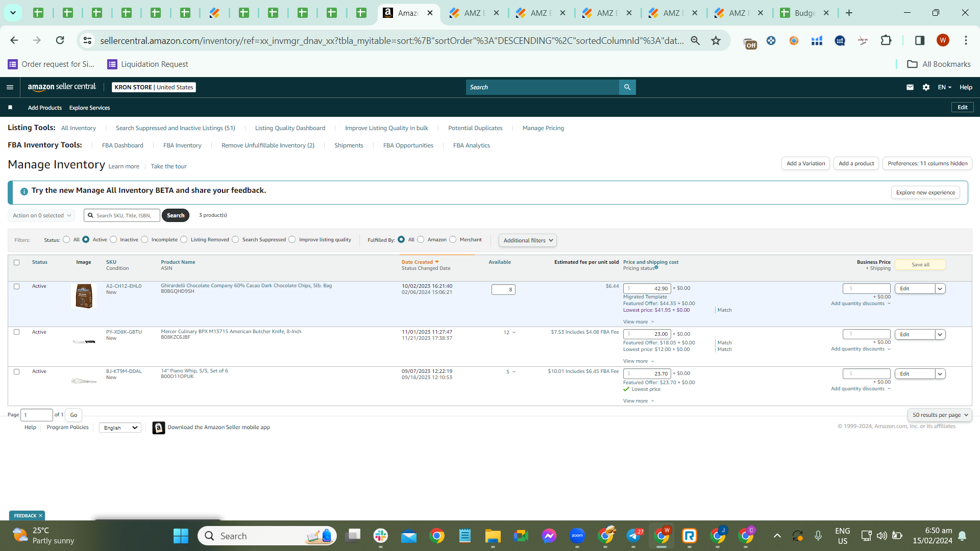This screenshot has width=980, height=551.
Task: Click the go back arrow in browser
Action: coord(14,40)
